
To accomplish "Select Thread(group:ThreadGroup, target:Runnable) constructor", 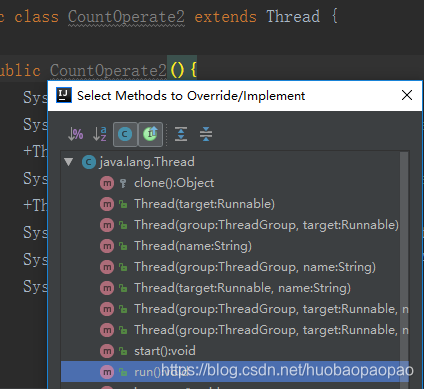I will [x=266, y=225].
